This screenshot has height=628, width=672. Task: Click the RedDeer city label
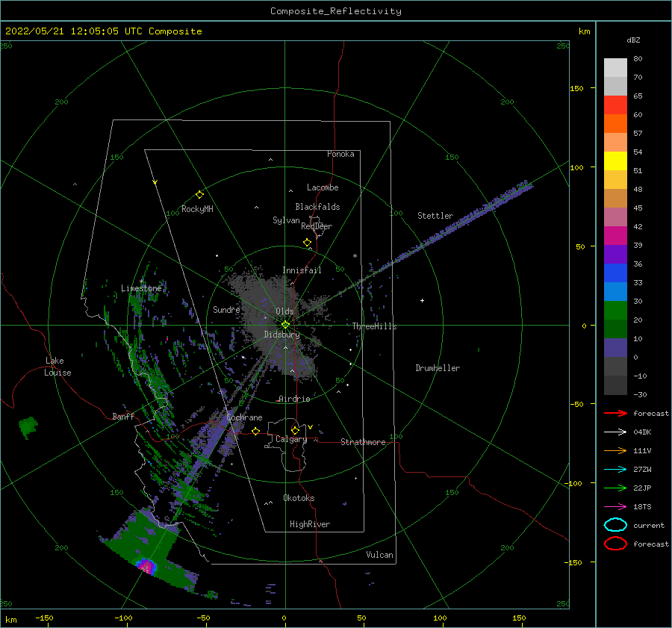point(317,226)
